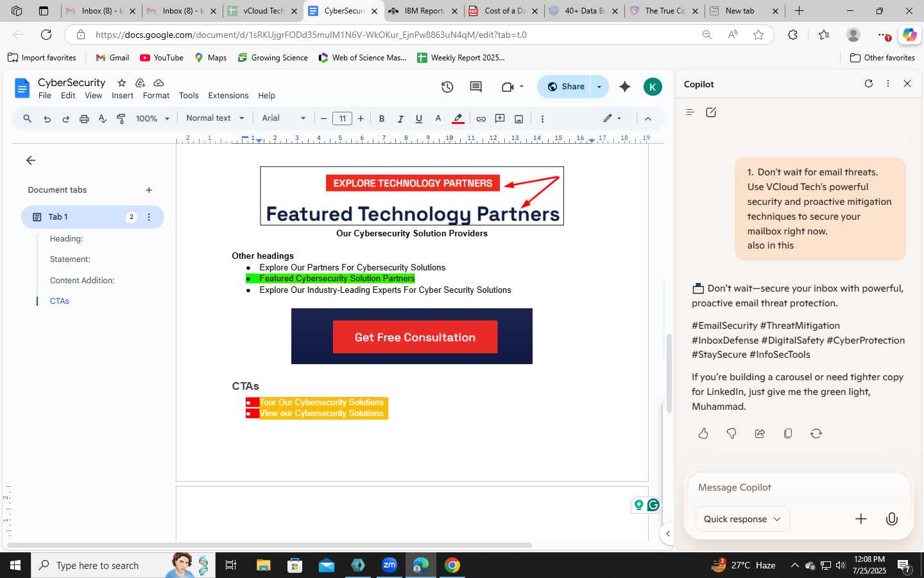Toggle underline formatting

coord(419,119)
